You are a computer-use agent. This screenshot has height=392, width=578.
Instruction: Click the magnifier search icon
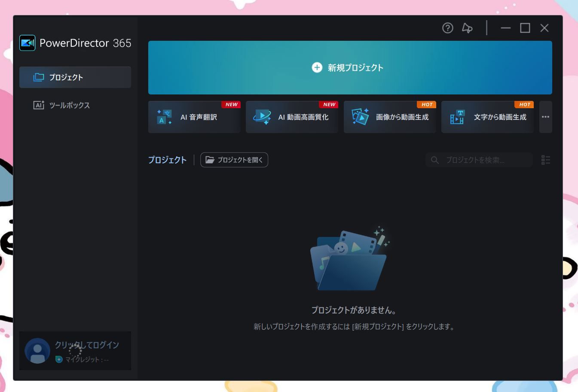(435, 160)
